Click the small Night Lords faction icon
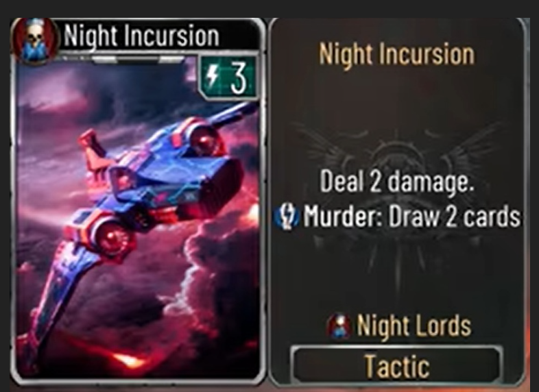The height and width of the screenshot is (392, 539). click(x=340, y=327)
